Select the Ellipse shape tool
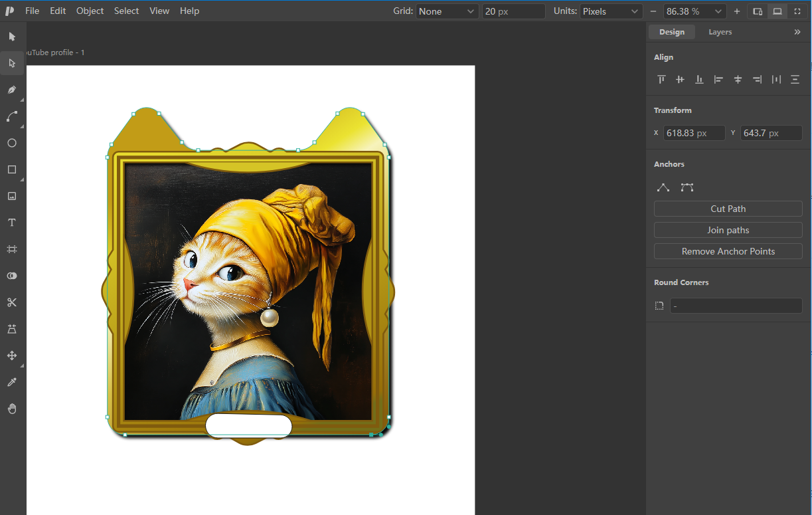This screenshot has height=515, width=812. click(12, 143)
